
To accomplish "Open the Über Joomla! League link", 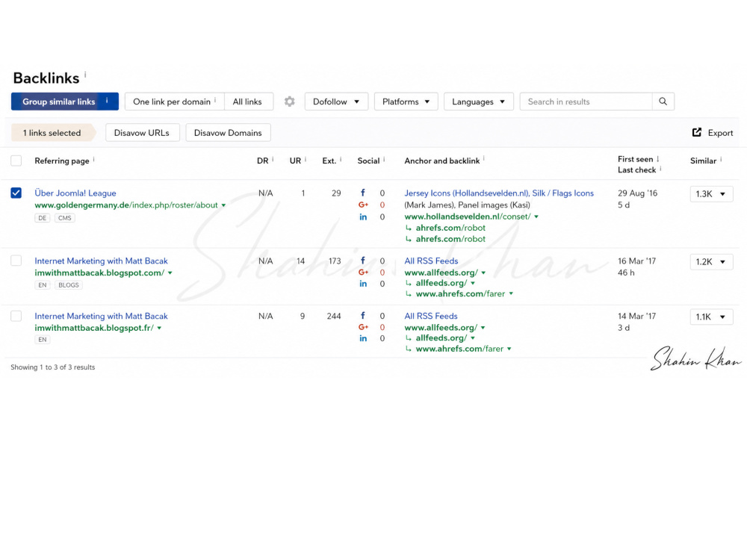I will click(x=75, y=193).
